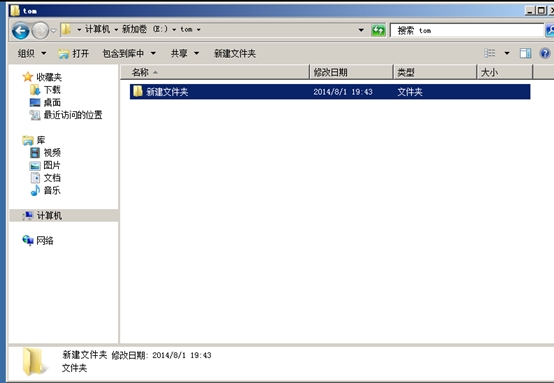Viewport: 554px width, 383px height.
Task: Open the 包含到库中 dropdown menu
Action: coord(129,53)
